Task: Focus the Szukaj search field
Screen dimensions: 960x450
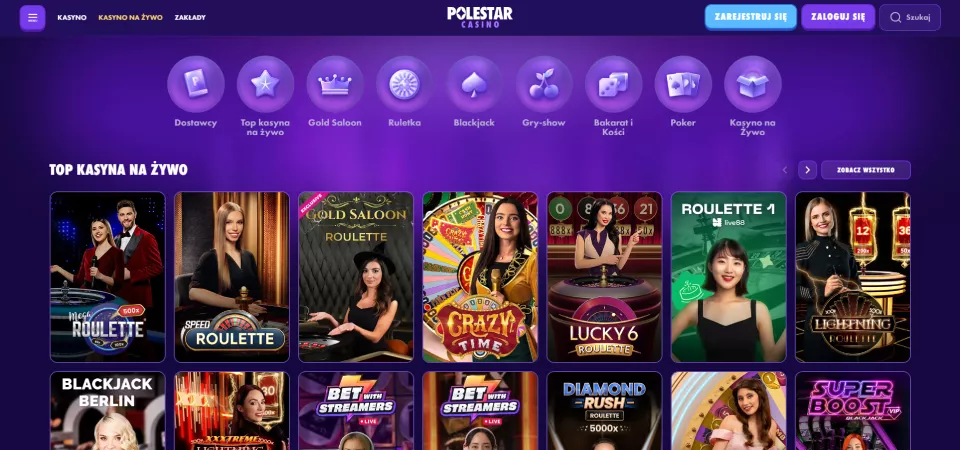Action: pos(910,17)
